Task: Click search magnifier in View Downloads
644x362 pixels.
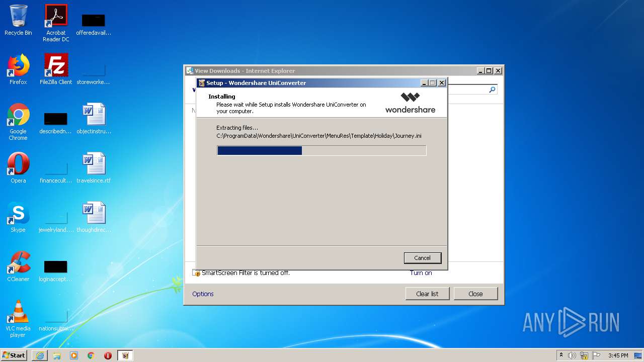Action: tap(492, 89)
